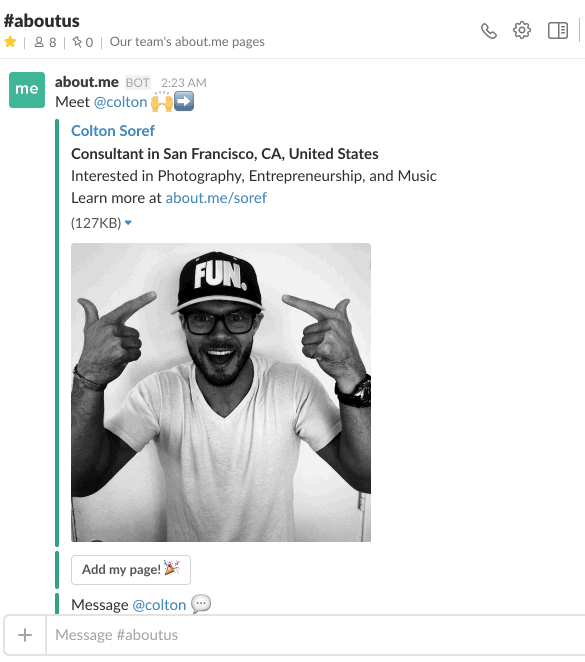Open the Colton Soref profile link
The height and width of the screenshot is (662, 585).
[113, 131]
